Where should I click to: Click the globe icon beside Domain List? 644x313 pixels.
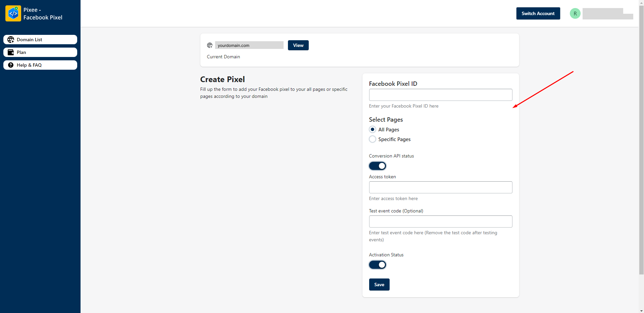(11, 40)
